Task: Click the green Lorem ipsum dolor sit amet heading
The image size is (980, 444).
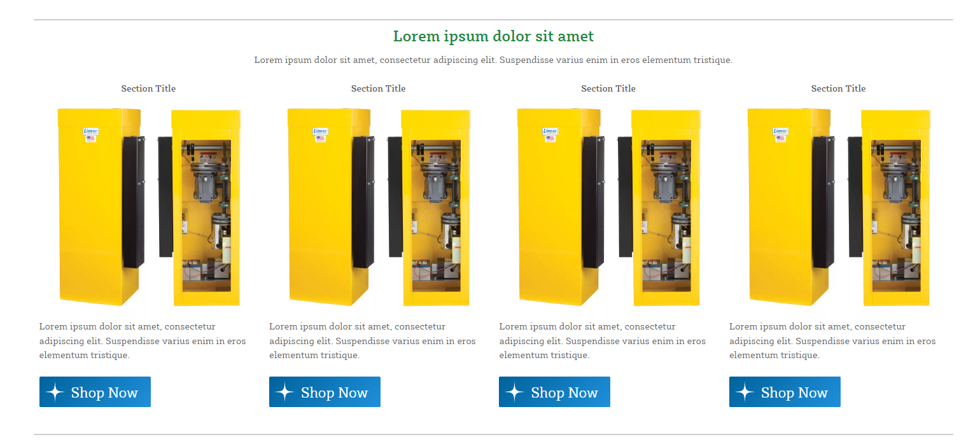Action: coord(493,36)
